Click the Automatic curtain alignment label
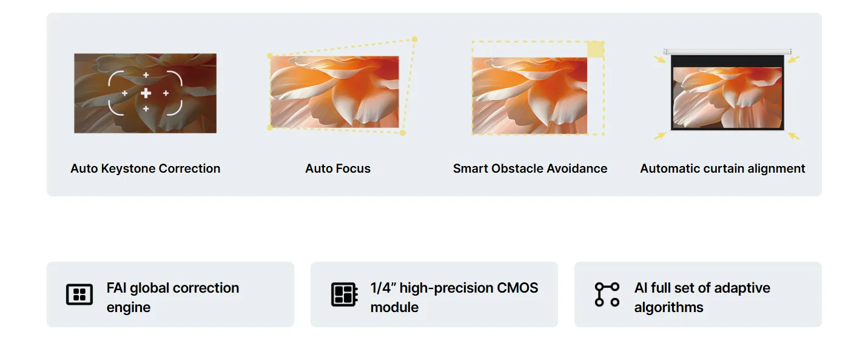The width and height of the screenshot is (868, 349). pos(723,168)
